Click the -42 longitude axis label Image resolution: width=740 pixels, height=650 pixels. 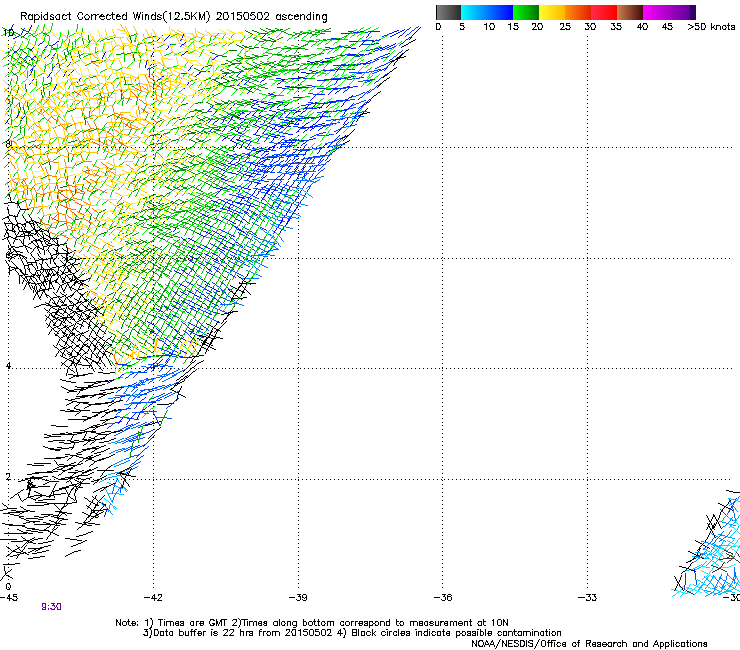click(x=153, y=598)
